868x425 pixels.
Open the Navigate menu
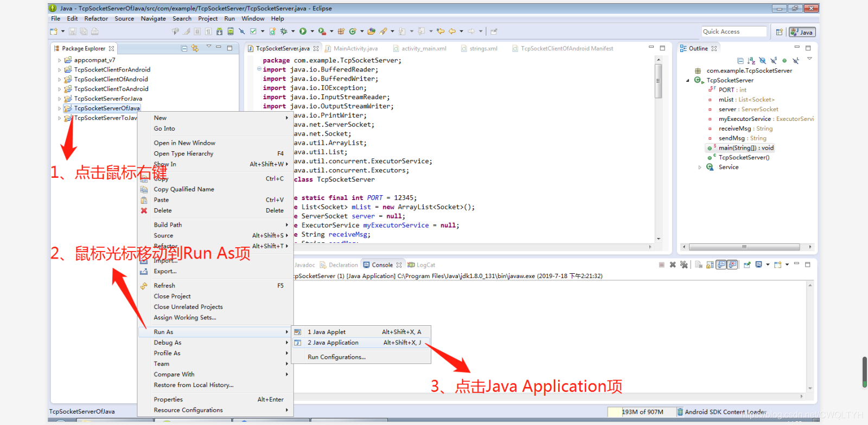[x=153, y=18]
